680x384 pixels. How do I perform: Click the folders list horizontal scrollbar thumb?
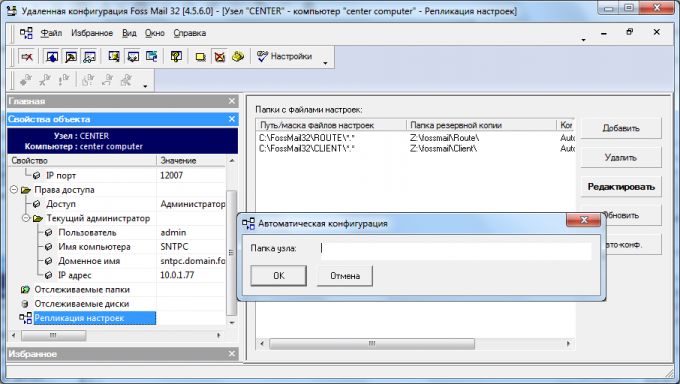[372, 344]
